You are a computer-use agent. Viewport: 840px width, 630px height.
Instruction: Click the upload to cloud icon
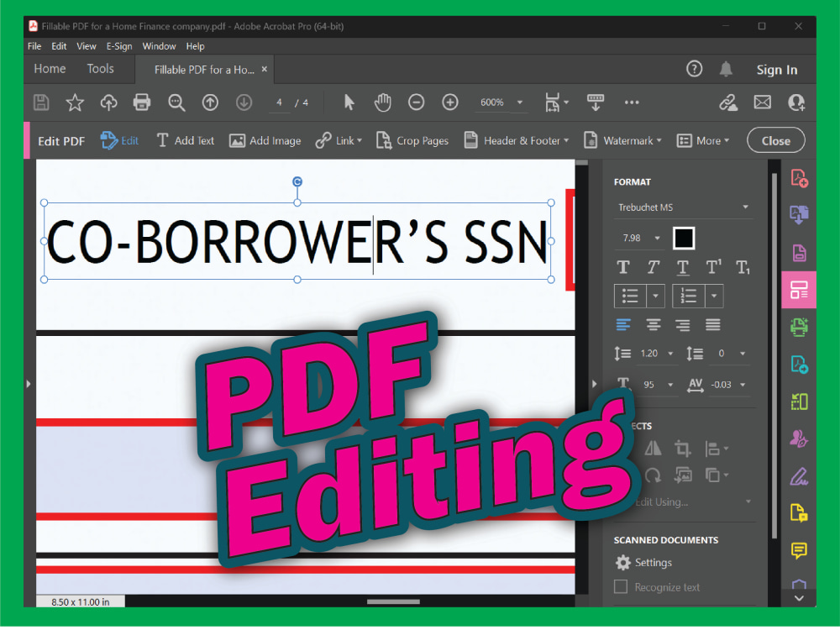coord(108,102)
